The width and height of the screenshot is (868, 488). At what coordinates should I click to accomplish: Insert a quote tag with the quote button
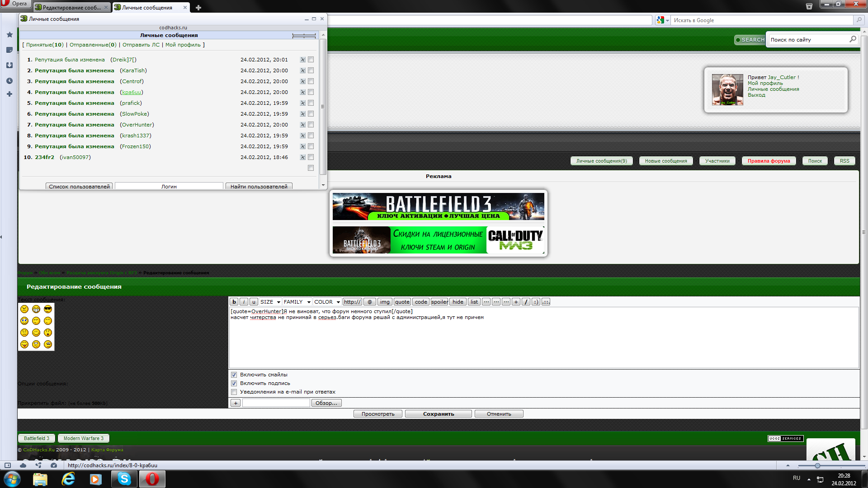[402, 302]
